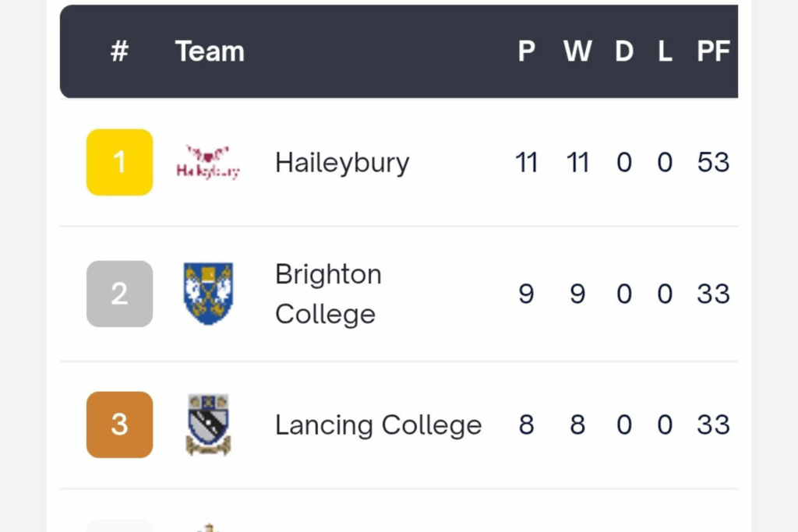Screen dimensions: 798x532
Task: Sort by the PF column header
Action: (x=713, y=51)
